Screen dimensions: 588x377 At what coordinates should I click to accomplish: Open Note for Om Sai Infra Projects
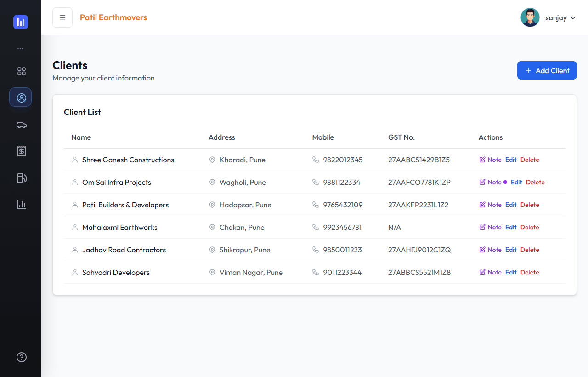pos(493,182)
